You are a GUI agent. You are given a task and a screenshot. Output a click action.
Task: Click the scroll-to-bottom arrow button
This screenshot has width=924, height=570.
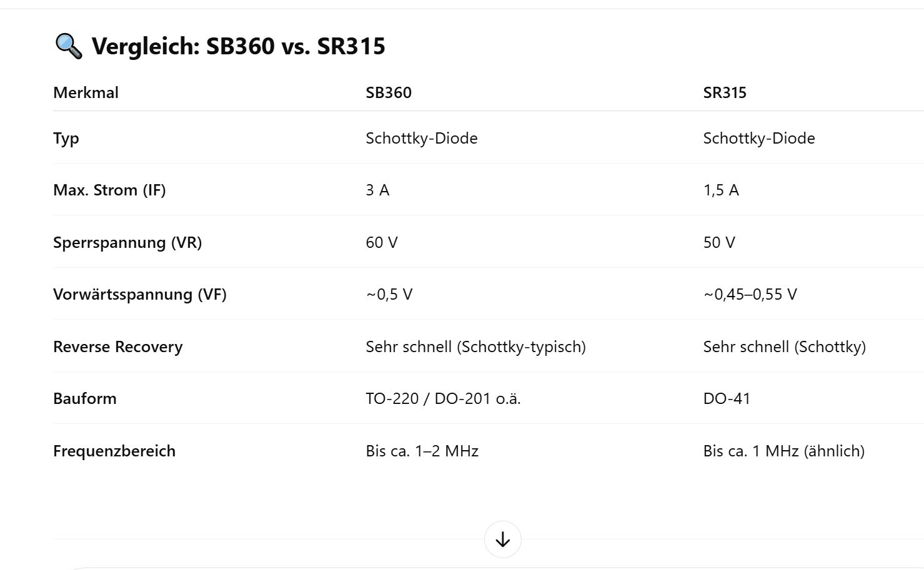(x=502, y=539)
